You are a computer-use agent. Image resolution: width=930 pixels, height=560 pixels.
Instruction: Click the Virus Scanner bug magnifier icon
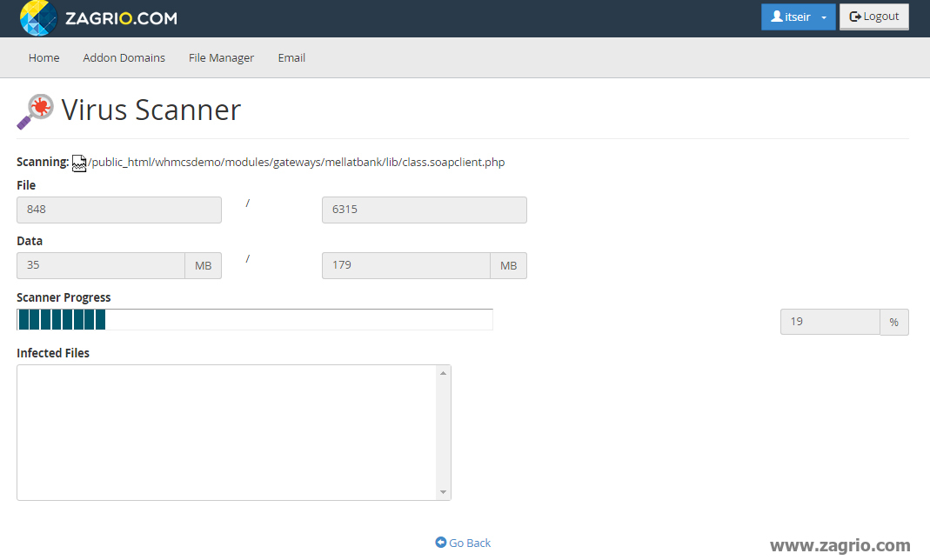click(35, 111)
